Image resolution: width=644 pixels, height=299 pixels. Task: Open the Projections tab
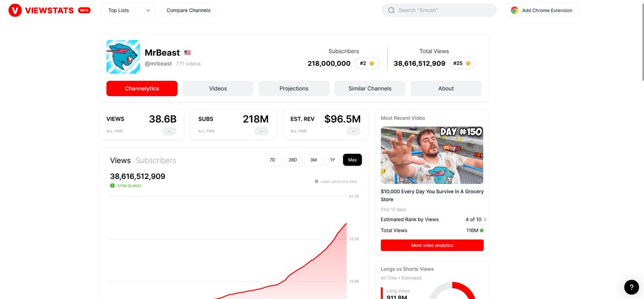tap(294, 88)
